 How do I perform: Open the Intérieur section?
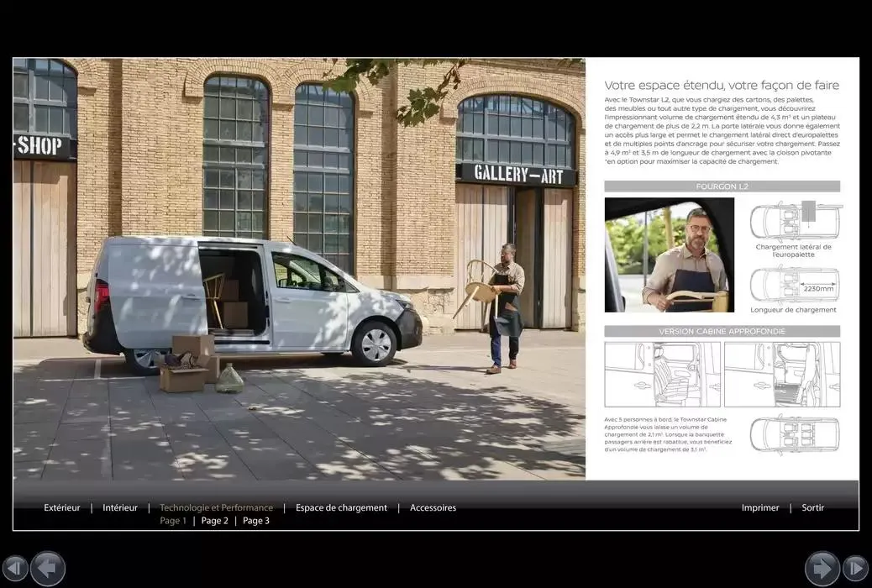120,507
